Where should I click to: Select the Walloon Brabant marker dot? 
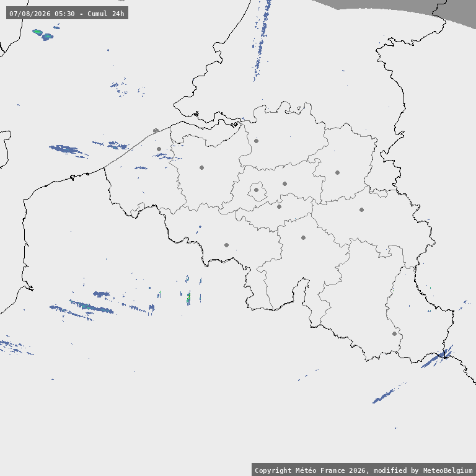[280, 207]
